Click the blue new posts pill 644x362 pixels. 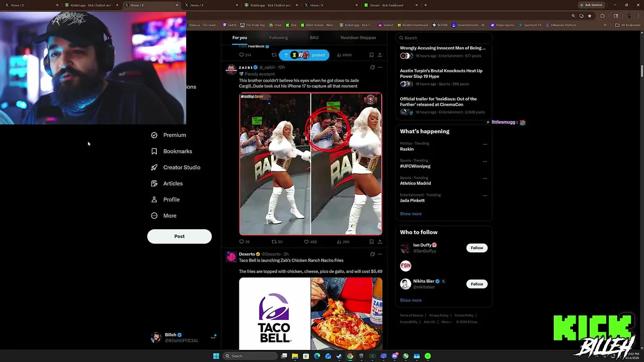[304, 55]
